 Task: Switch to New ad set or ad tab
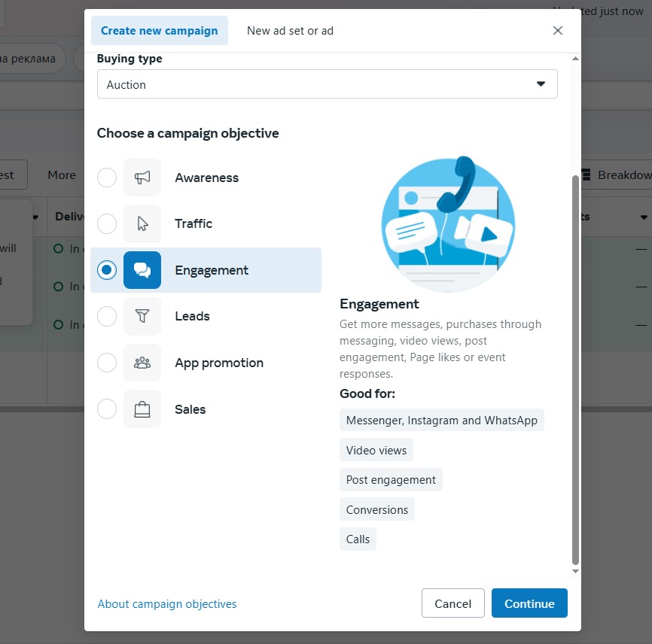tap(290, 31)
